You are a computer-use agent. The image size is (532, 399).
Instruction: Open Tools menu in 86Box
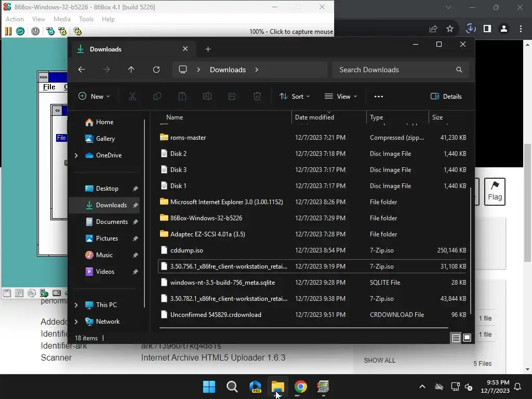pos(86,19)
